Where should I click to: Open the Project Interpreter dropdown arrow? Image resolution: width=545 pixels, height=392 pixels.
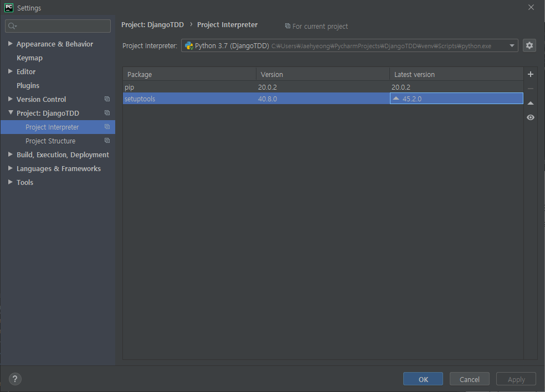[x=512, y=45]
